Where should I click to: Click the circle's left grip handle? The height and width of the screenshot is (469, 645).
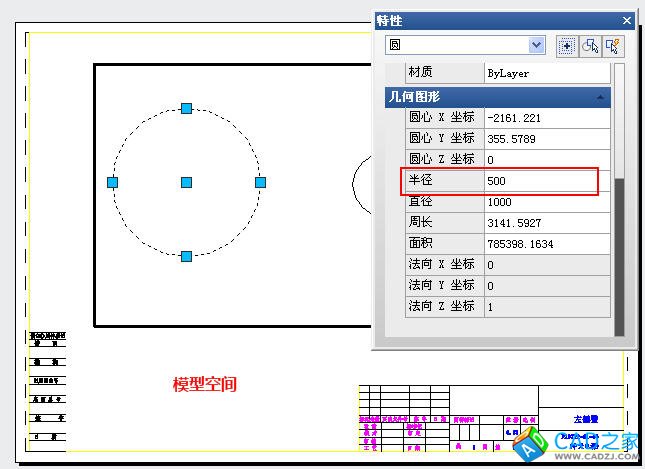tap(112, 182)
